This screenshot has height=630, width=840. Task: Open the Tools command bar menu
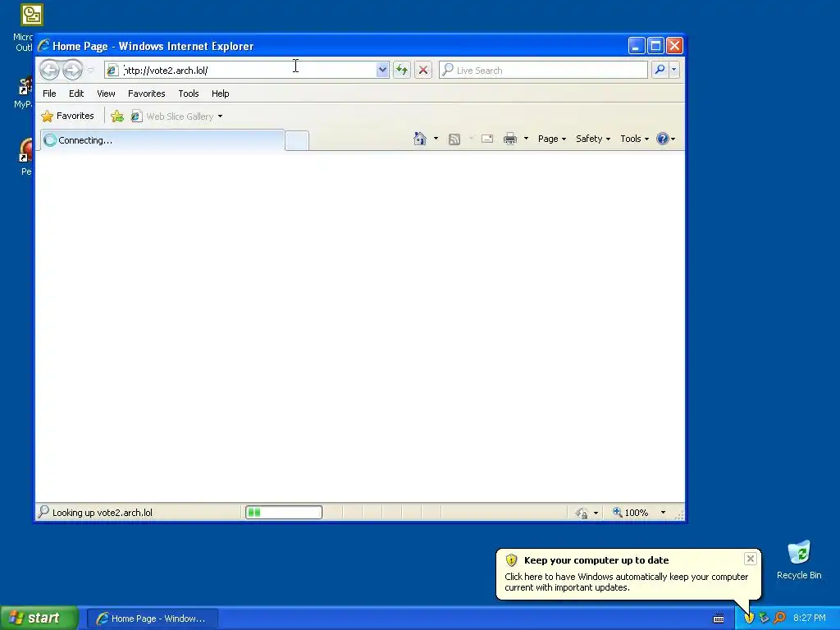634,139
